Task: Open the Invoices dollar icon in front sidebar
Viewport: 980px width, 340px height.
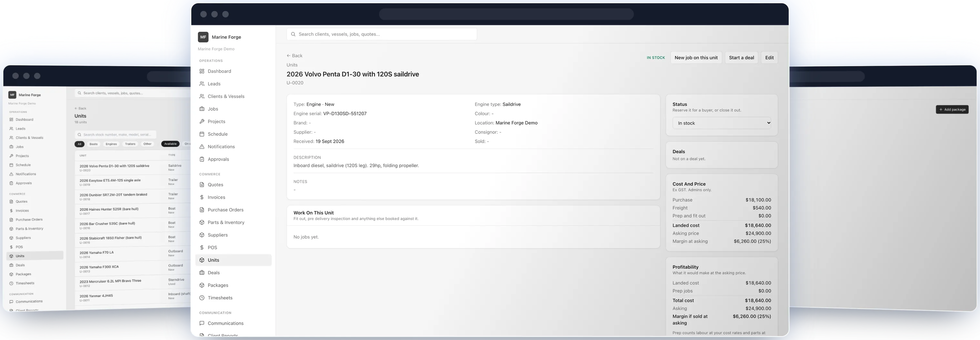Action: pyautogui.click(x=202, y=197)
